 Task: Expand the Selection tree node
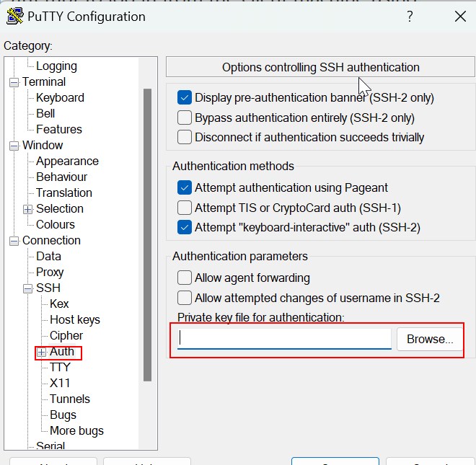(x=27, y=209)
